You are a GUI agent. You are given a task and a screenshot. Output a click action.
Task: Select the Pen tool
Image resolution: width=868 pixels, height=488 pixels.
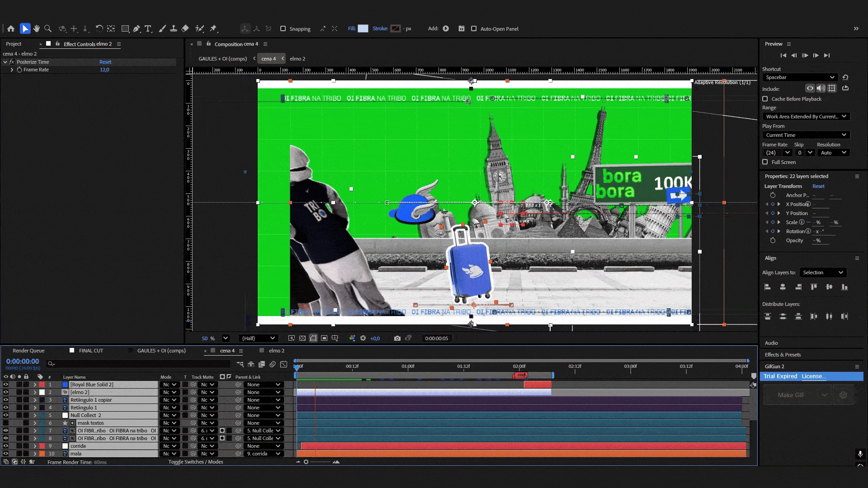[x=136, y=28]
